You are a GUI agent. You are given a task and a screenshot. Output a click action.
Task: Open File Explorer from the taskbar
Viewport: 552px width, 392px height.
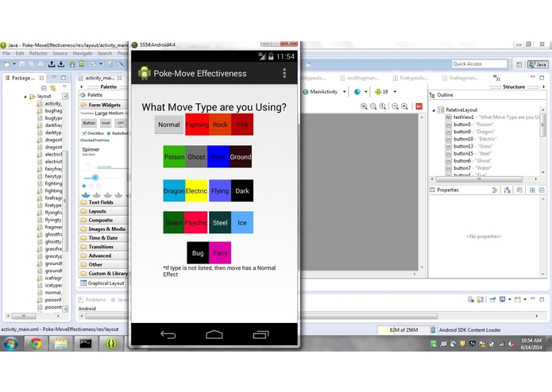coord(61,343)
